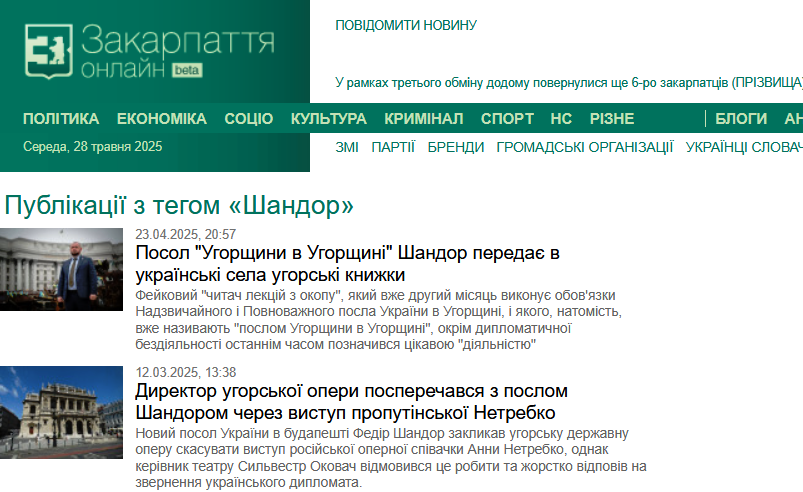Open headline about opera director and Нетребко

(x=351, y=401)
